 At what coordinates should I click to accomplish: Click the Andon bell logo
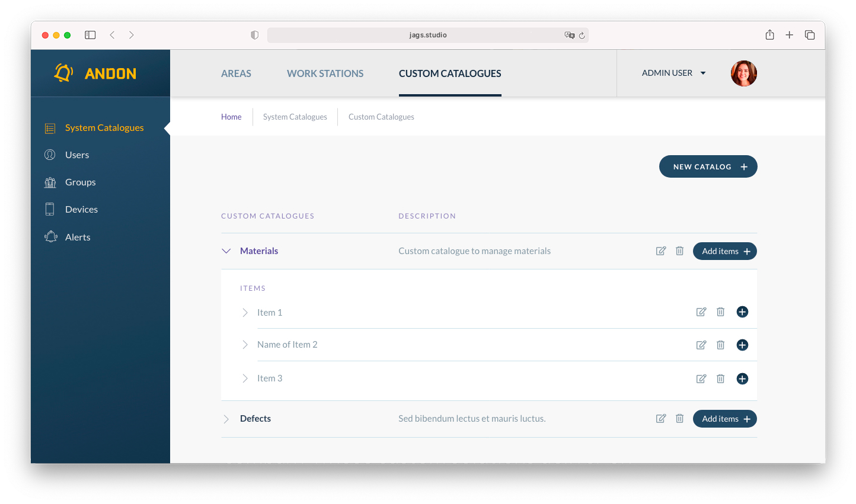click(63, 73)
